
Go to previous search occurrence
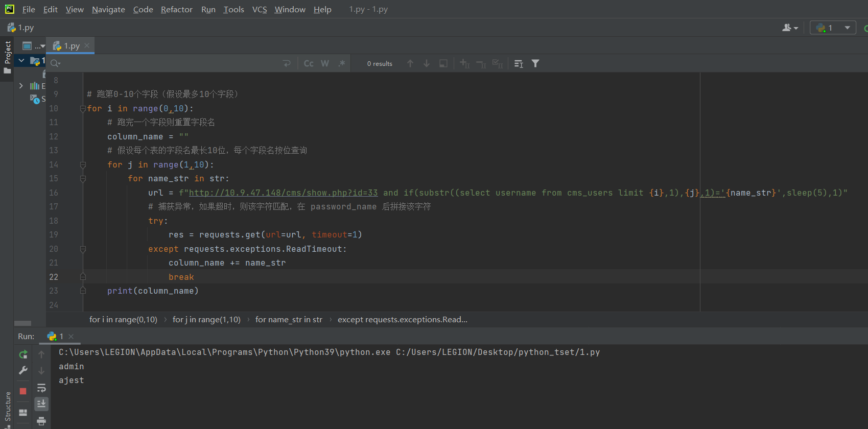pyautogui.click(x=410, y=63)
